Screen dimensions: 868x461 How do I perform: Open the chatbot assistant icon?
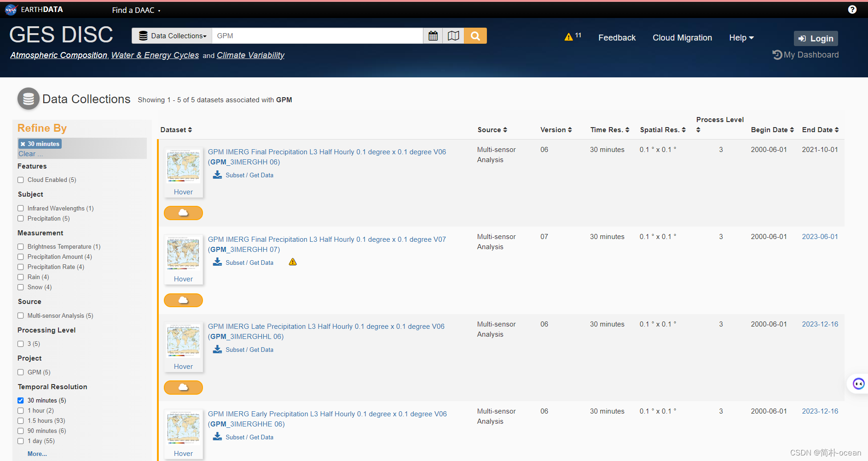[858, 384]
